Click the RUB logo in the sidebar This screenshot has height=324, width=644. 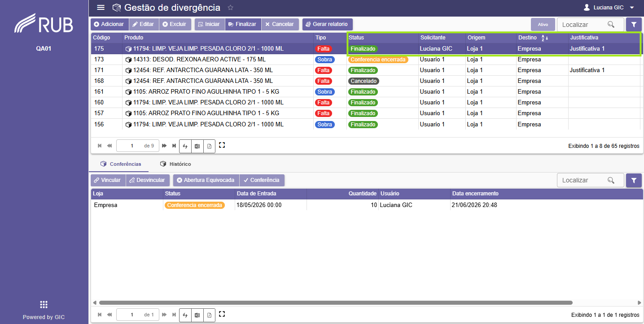pyautogui.click(x=44, y=23)
